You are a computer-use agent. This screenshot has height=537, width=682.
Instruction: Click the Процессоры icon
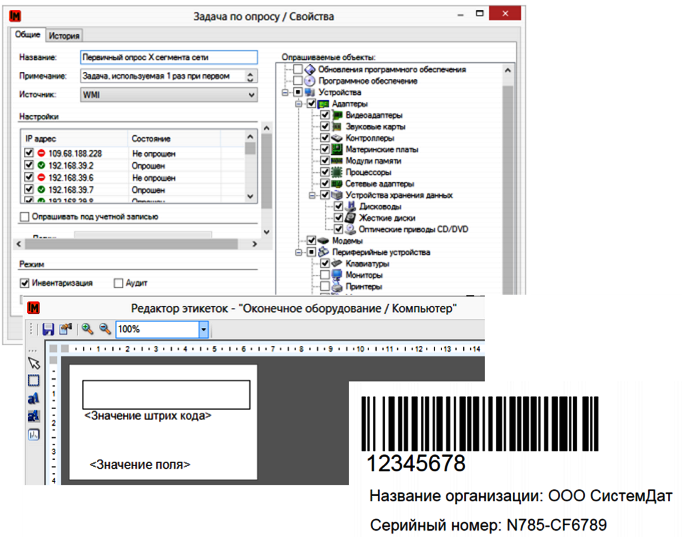click(x=337, y=172)
